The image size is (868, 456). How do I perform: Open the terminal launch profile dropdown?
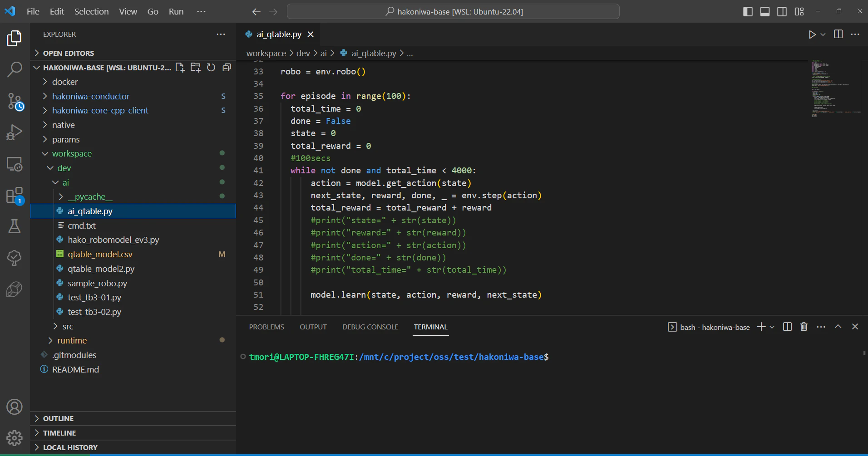(x=772, y=327)
